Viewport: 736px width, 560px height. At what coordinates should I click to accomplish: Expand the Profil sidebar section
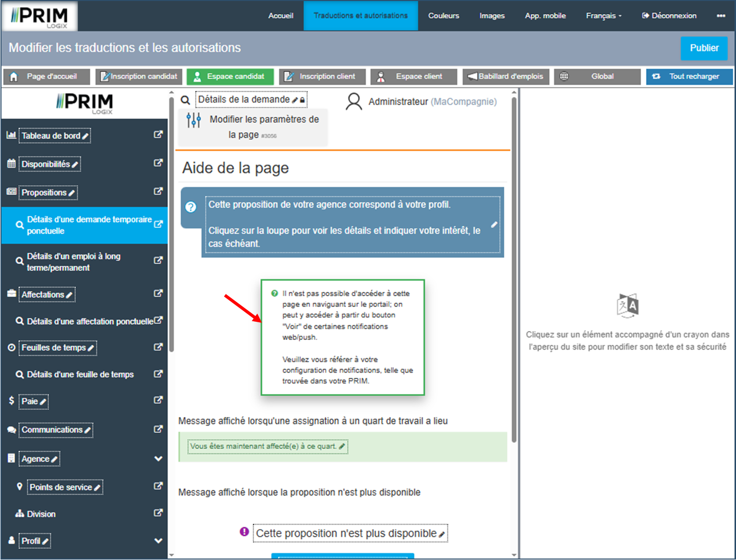click(158, 541)
